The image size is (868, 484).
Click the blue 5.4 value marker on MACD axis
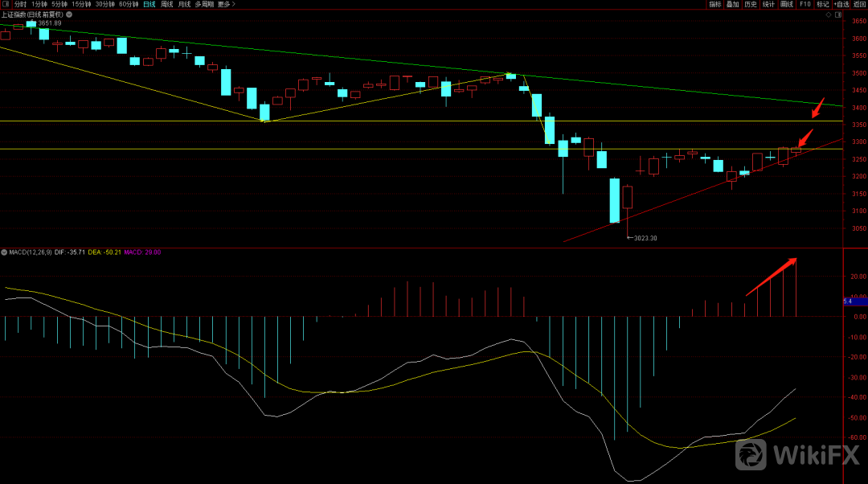(854, 301)
